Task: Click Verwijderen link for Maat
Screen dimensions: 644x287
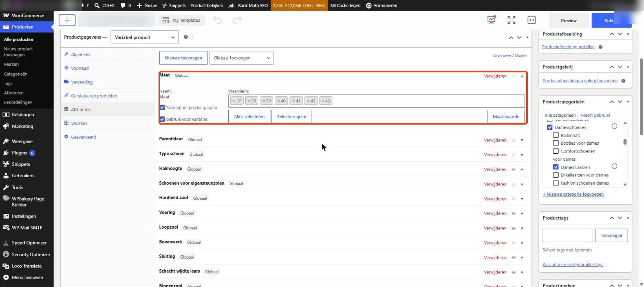Action: 495,76
